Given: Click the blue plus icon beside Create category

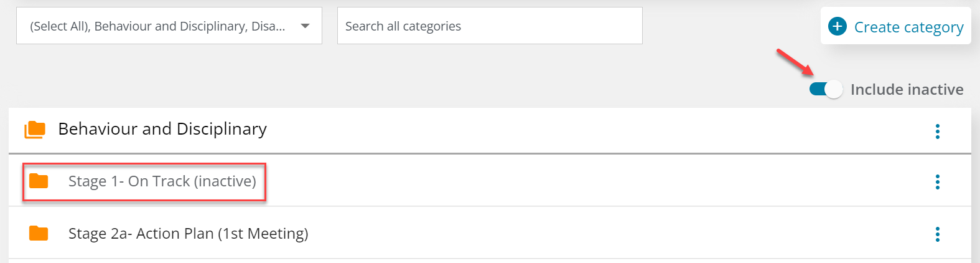Looking at the screenshot, I should click(x=838, y=26).
